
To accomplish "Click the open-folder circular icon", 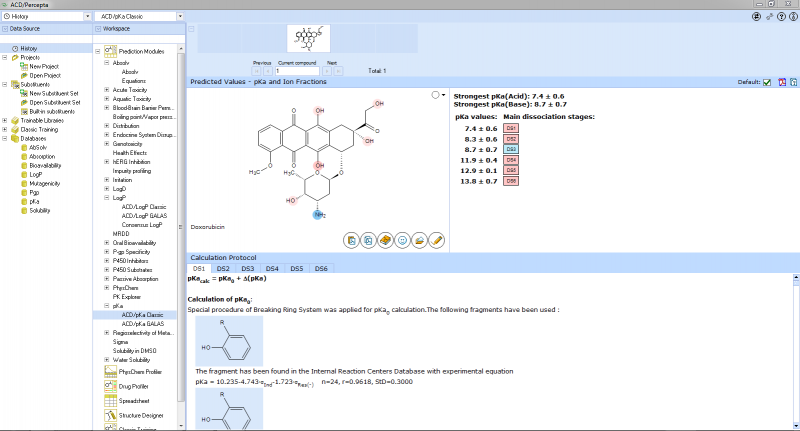I will (419, 240).
